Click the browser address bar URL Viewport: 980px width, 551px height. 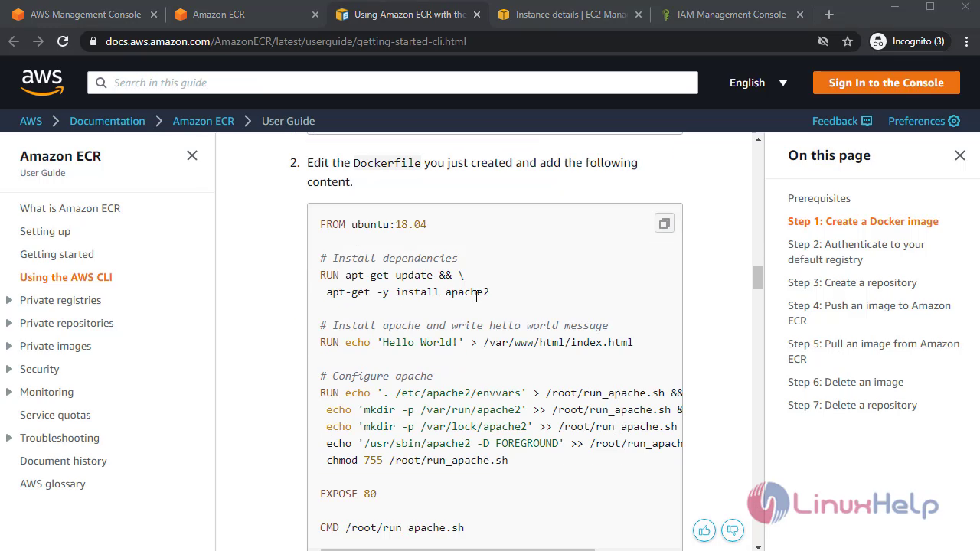286,41
